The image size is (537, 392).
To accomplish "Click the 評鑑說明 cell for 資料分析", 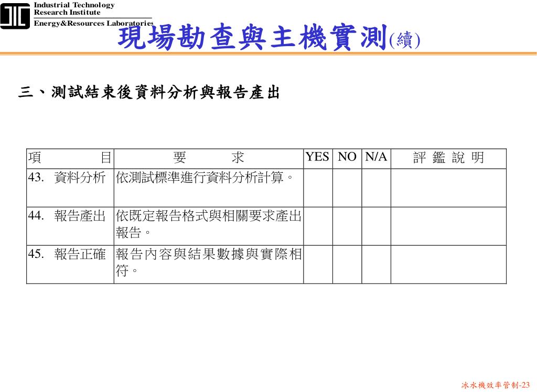I will (x=448, y=188).
